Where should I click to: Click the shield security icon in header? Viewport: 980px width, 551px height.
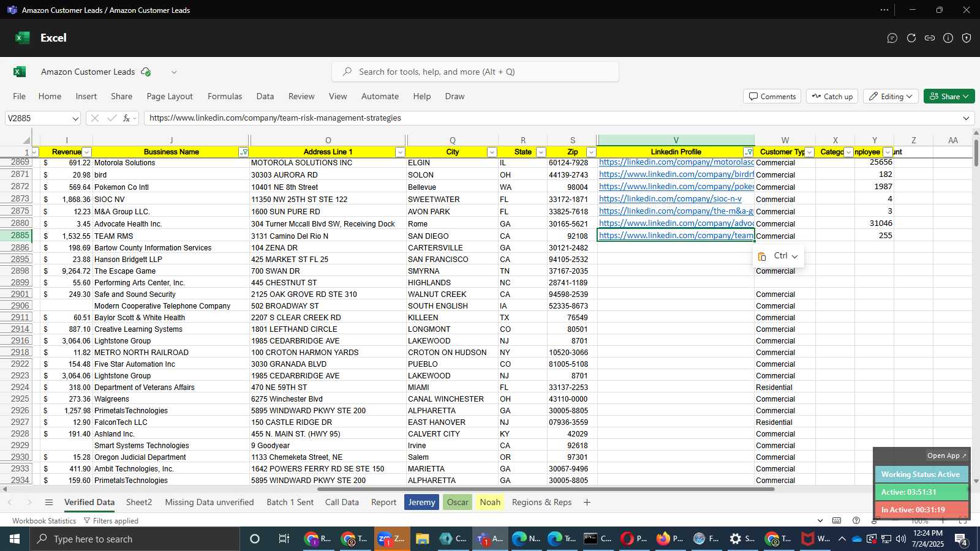coord(967,38)
